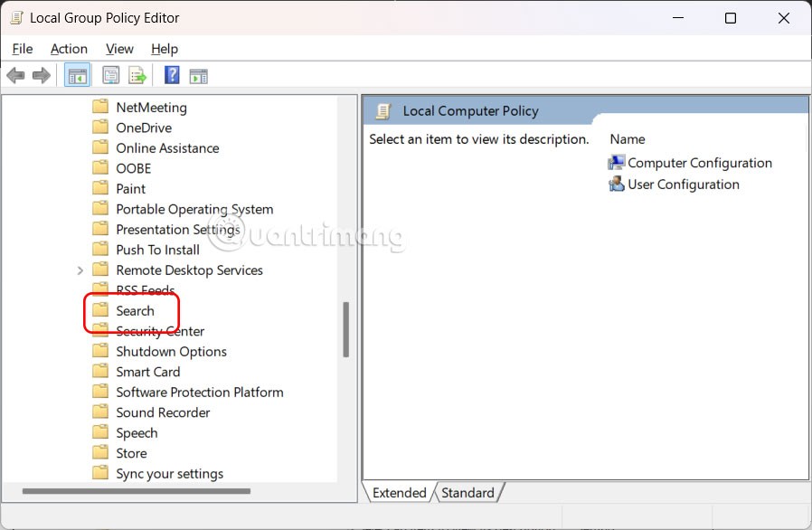Screen dimensions: 812x530
Task: Open the File menu
Action: [23, 49]
